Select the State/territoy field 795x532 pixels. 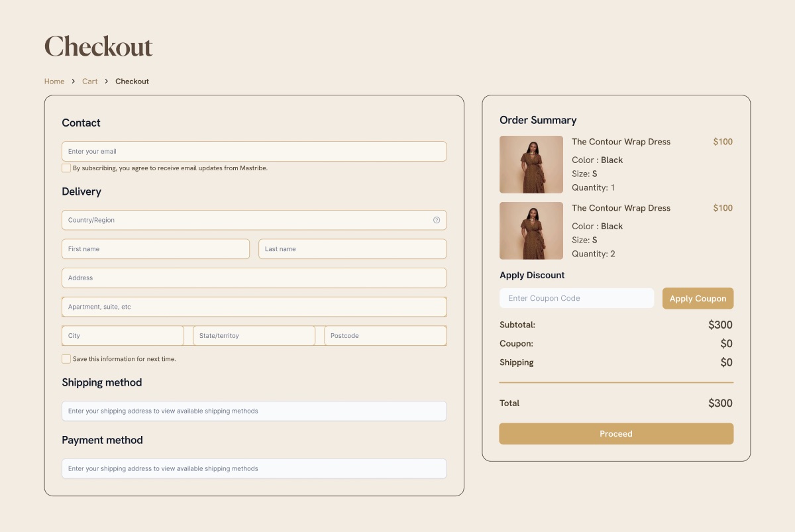[x=254, y=336]
